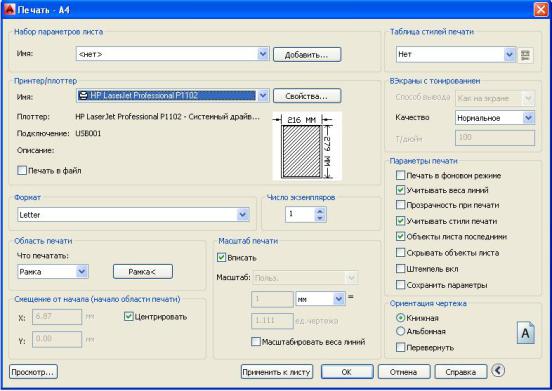
Task: Select the Альбомная orientation radio button
Action: 400,331
